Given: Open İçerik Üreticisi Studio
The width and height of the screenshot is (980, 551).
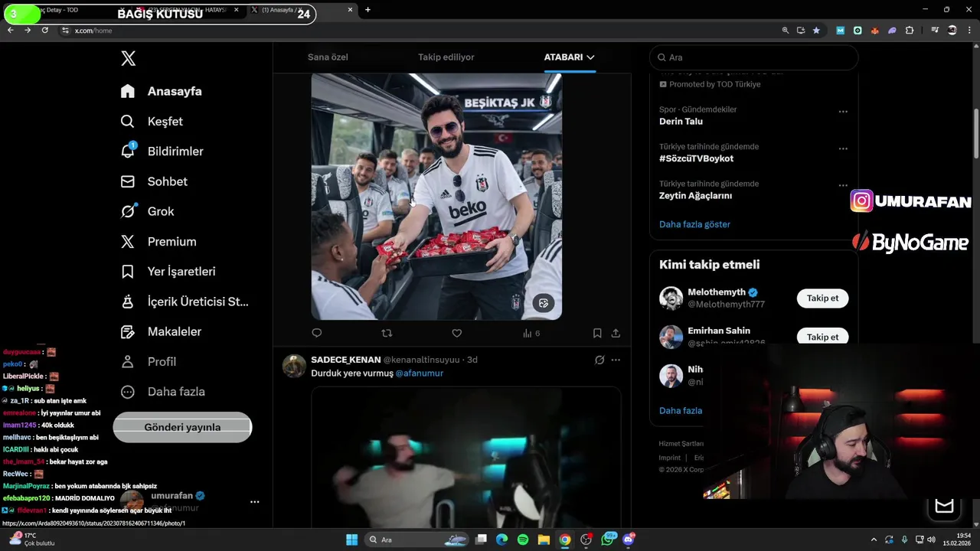Looking at the screenshot, I should tap(185, 302).
